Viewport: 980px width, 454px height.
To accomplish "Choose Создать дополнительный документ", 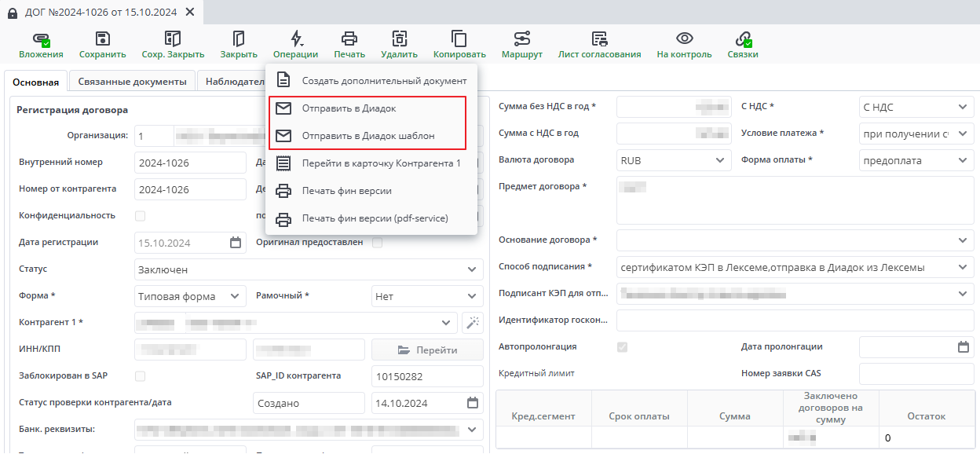I will click(x=371, y=80).
